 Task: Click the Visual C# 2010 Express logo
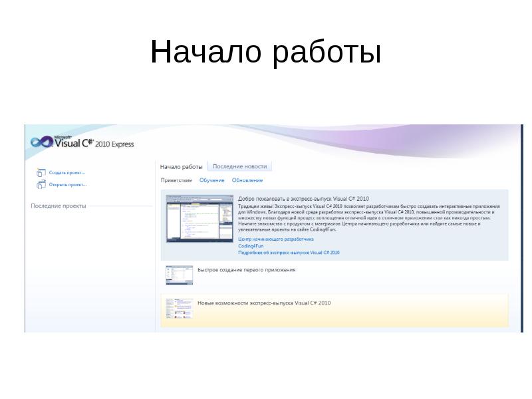[x=82, y=142]
